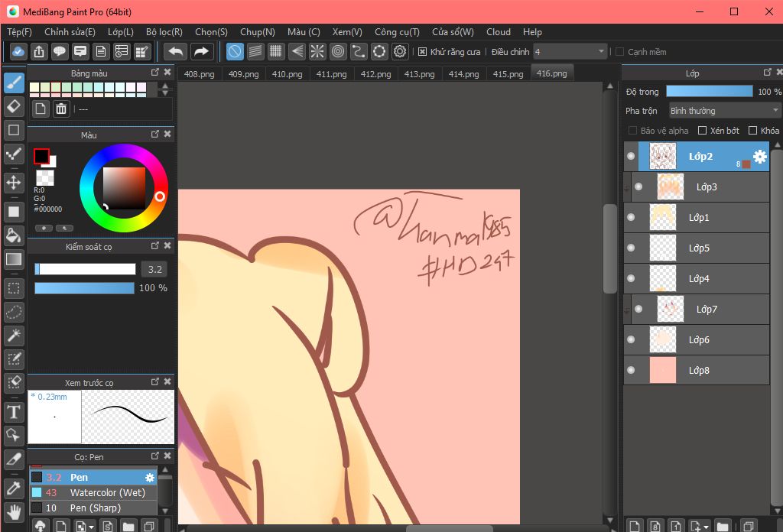Select Pen (Sharp) brush

click(x=93, y=508)
